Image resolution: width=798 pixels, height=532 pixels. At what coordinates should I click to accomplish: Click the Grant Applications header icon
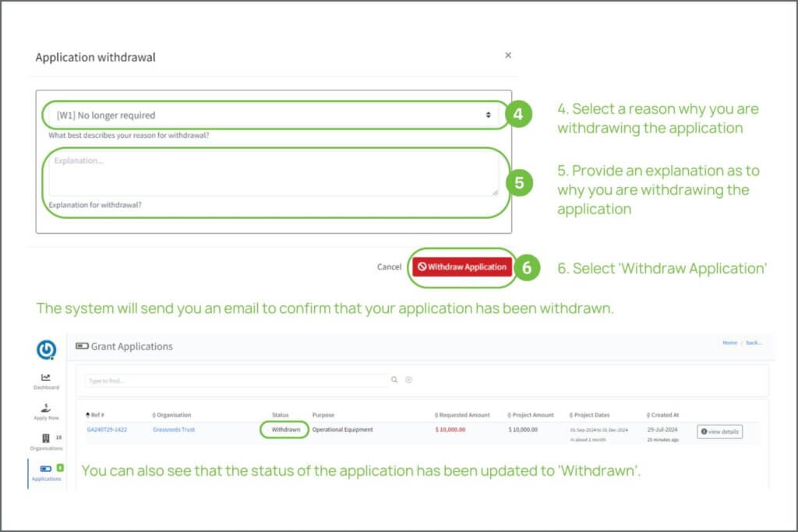pos(82,346)
